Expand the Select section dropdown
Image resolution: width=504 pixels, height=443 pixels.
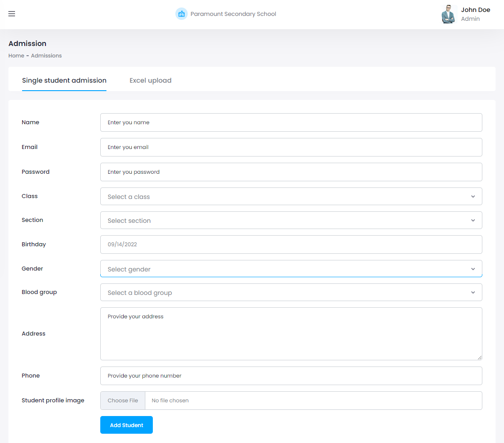tap(291, 221)
